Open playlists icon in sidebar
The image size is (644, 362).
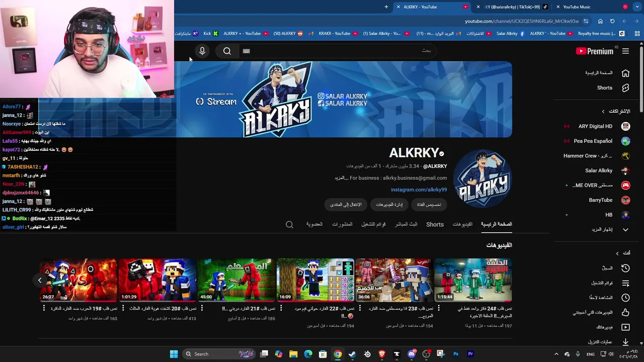point(625,283)
